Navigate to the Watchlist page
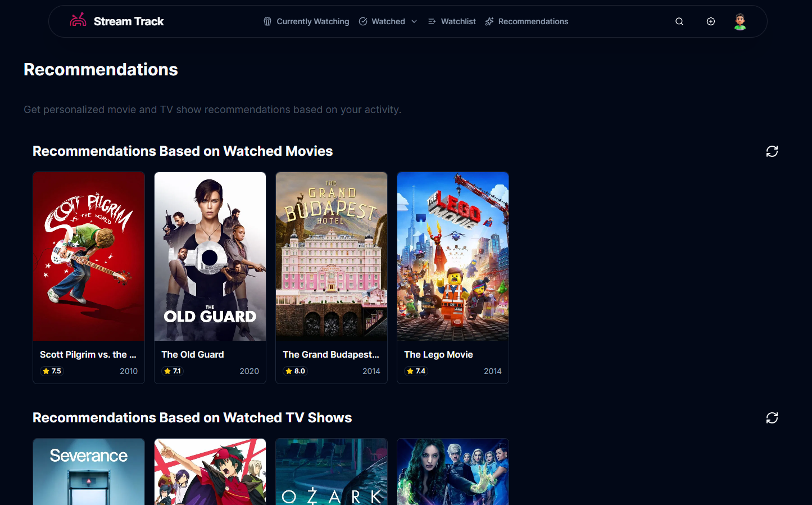This screenshot has height=505, width=812. click(x=457, y=21)
